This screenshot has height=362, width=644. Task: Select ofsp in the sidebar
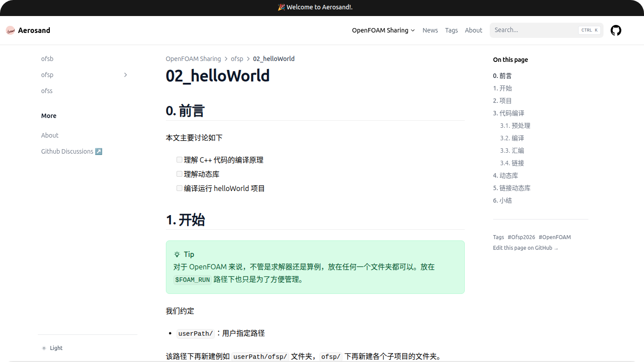tap(47, 75)
